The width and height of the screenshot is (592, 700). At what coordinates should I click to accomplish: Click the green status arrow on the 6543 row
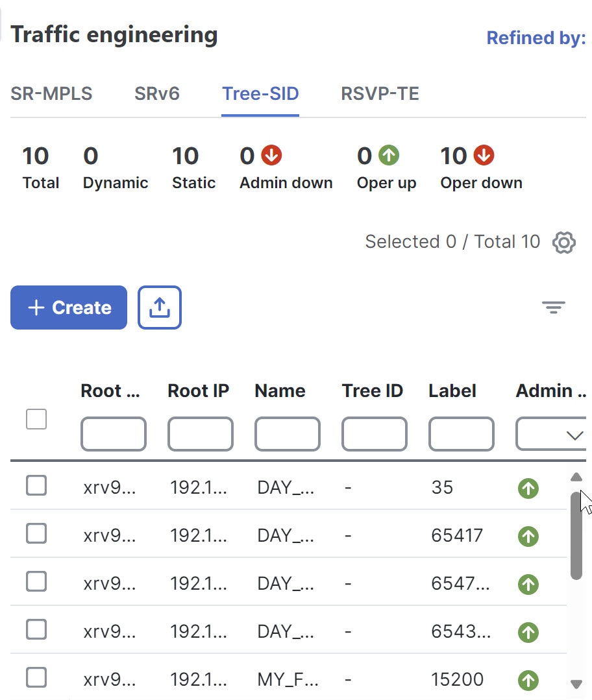tap(528, 632)
